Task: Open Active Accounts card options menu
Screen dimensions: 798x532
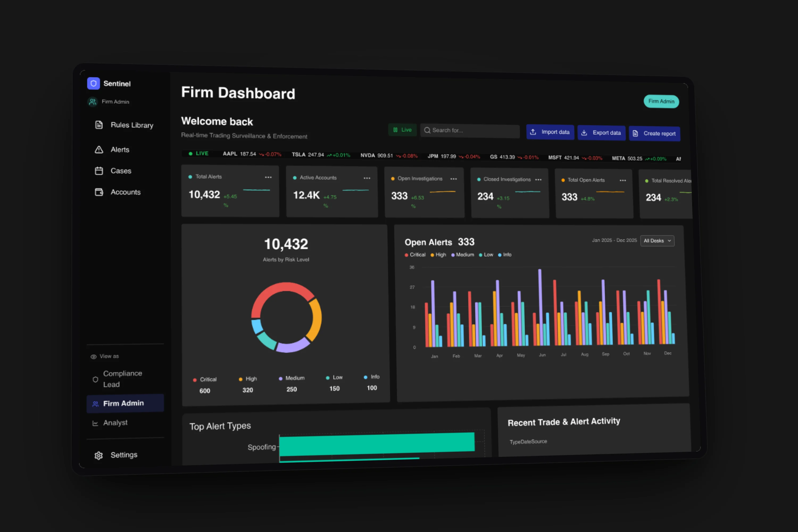Action: point(367,178)
